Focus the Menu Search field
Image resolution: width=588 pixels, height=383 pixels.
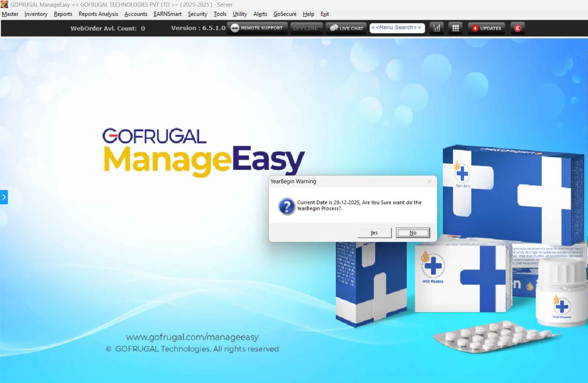(x=397, y=28)
